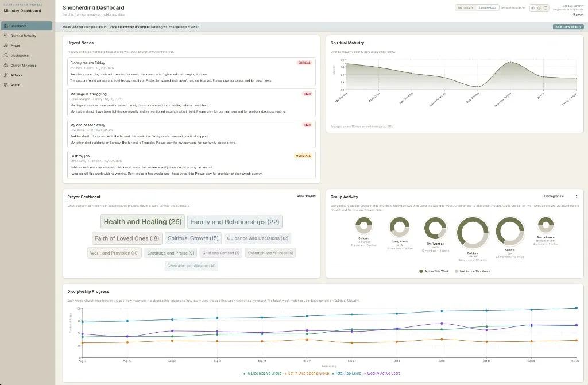Click the Remove this option link
The height and width of the screenshot is (385, 588).
(x=513, y=7)
